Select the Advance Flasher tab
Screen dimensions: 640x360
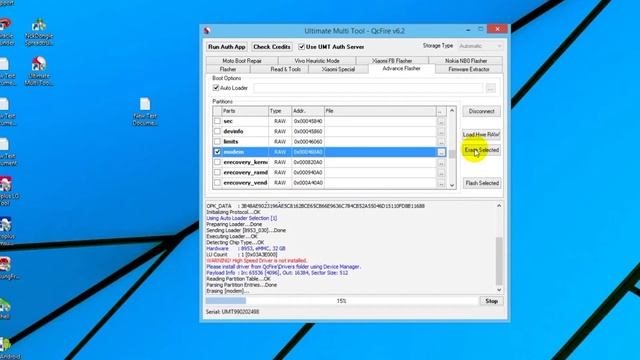pos(402,69)
